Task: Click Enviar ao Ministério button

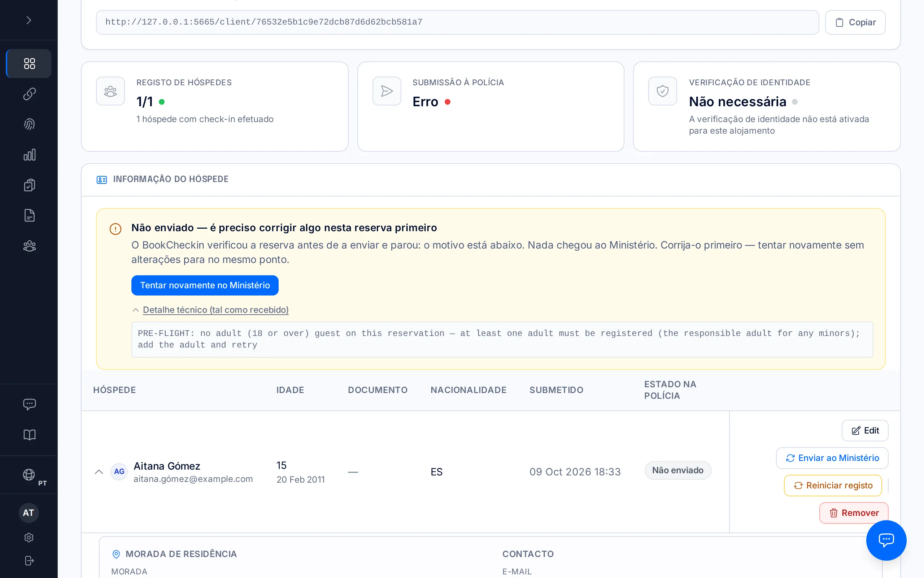Action: pos(832,458)
